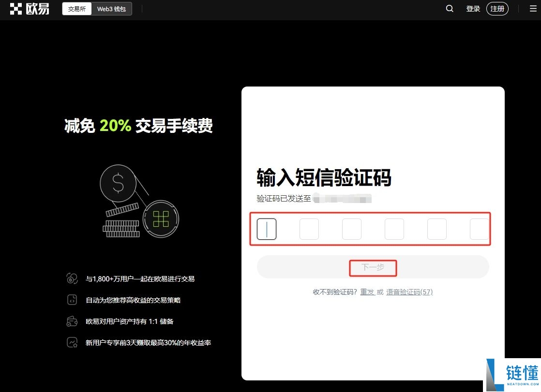
Task: Click the icon beside 新用户专享 yield text
Action: point(72,342)
